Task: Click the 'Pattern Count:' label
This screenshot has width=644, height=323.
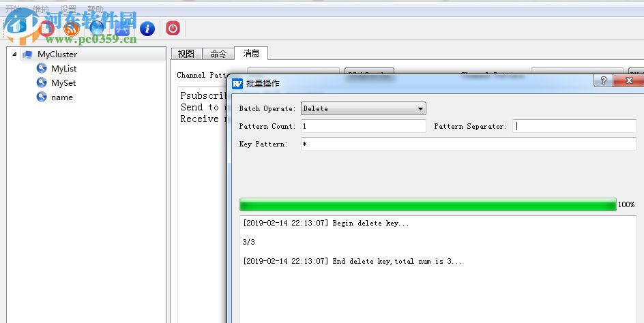Action: [267, 127]
